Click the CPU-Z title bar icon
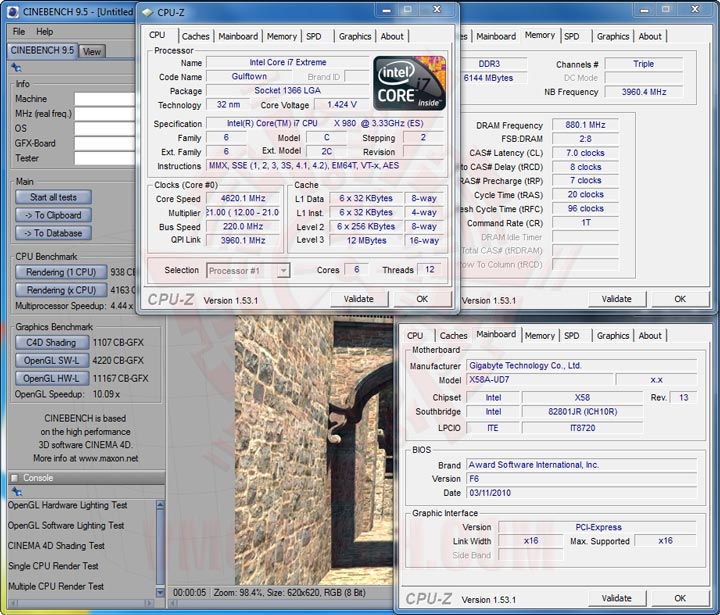The height and width of the screenshot is (615, 720). (x=148, y=13)
